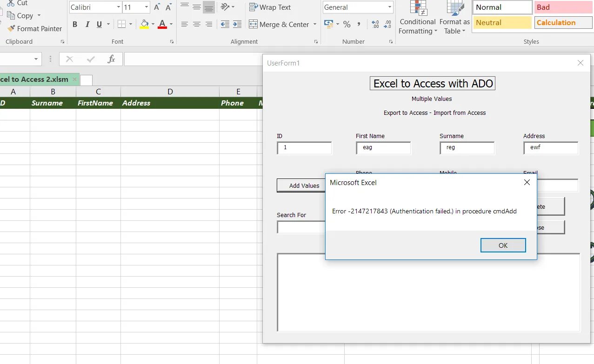Apply Calculation cell style
This screenshot has height=364, width=594.
[563, 22]
